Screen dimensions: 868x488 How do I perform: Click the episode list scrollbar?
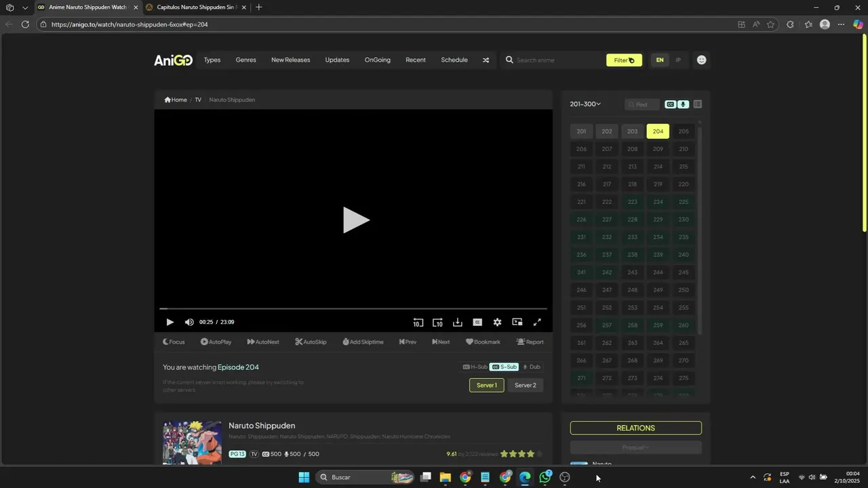699,230
